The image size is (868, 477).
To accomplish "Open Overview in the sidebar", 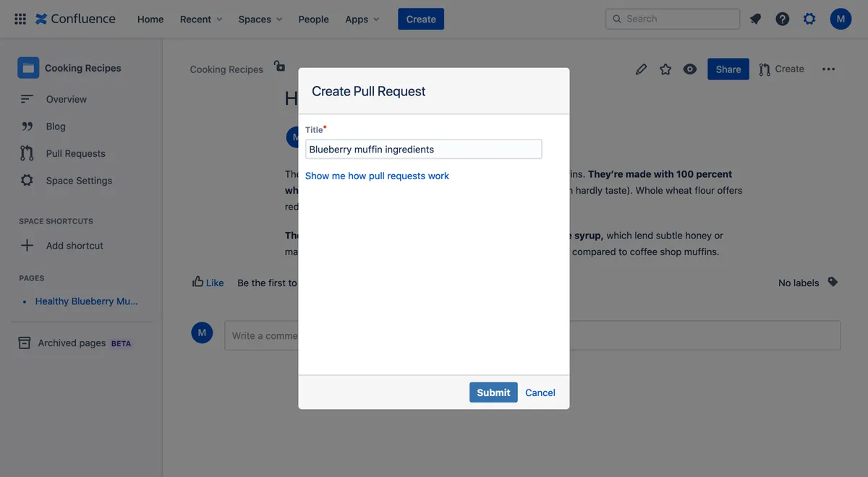I will click(x=67, y=99).
